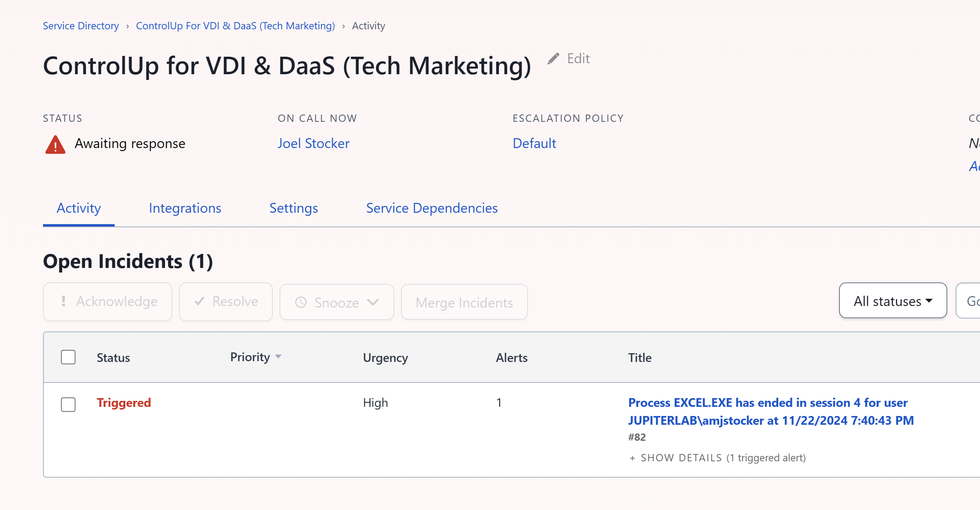
Task: Click the alerts count 1 cell
Action: coord(499,403)
